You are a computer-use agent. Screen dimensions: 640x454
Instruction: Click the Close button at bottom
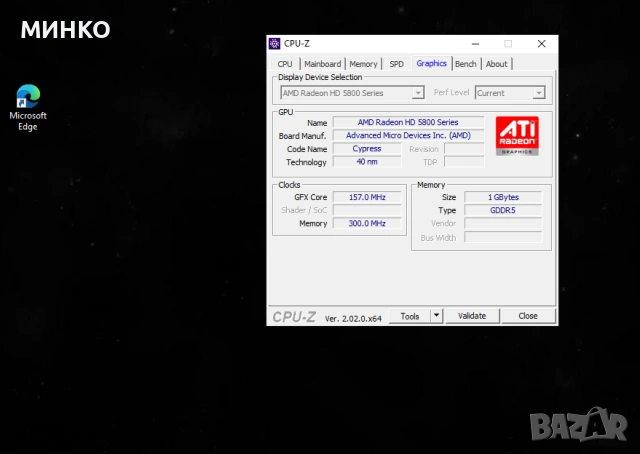[528, 316]
